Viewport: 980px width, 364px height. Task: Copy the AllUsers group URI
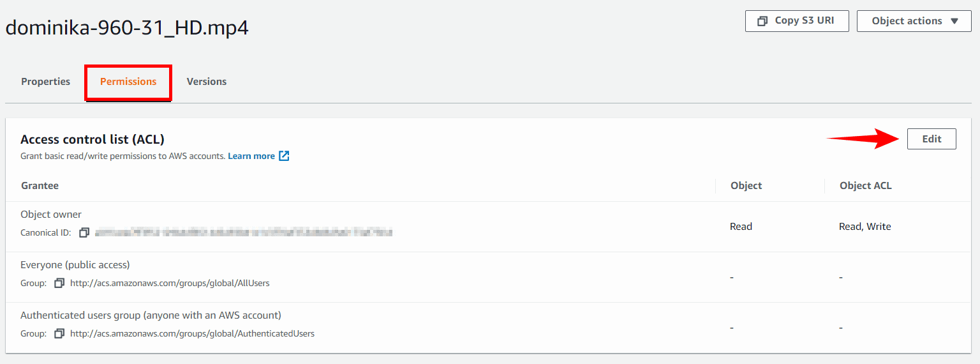(x=59, y=283)
